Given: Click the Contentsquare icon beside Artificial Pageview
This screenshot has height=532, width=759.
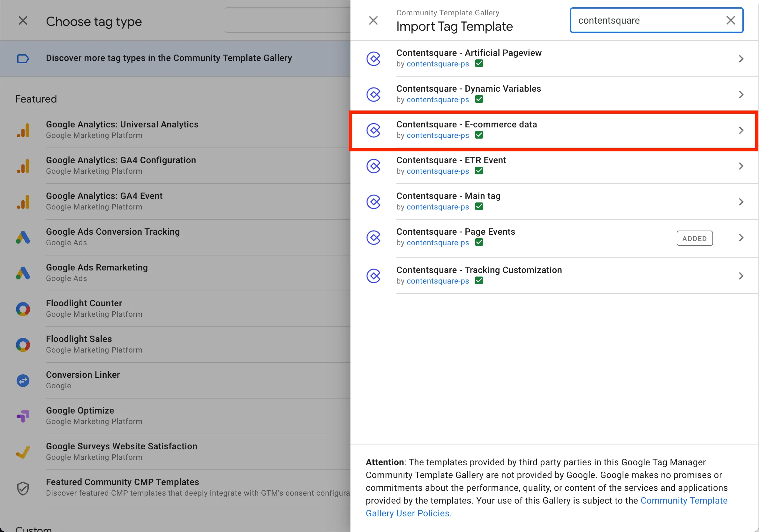Looking at the screenshot, I should tap(373, 59).
